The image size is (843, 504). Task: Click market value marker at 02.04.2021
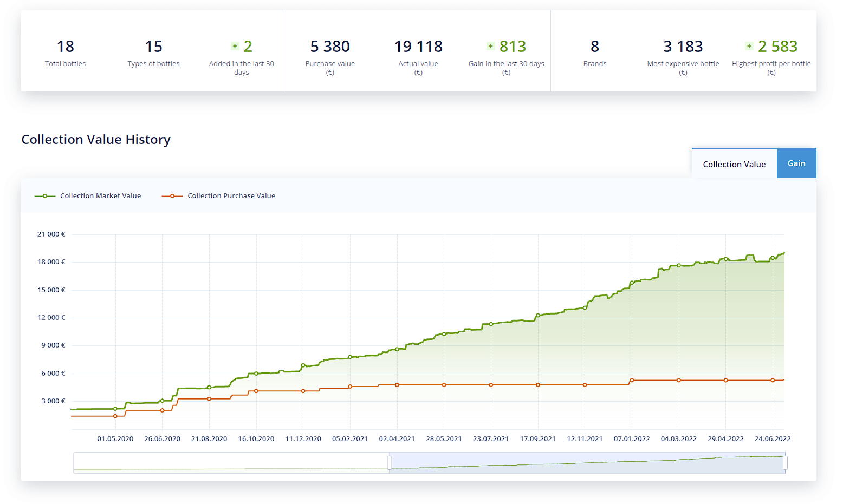[x=397, y=349]
